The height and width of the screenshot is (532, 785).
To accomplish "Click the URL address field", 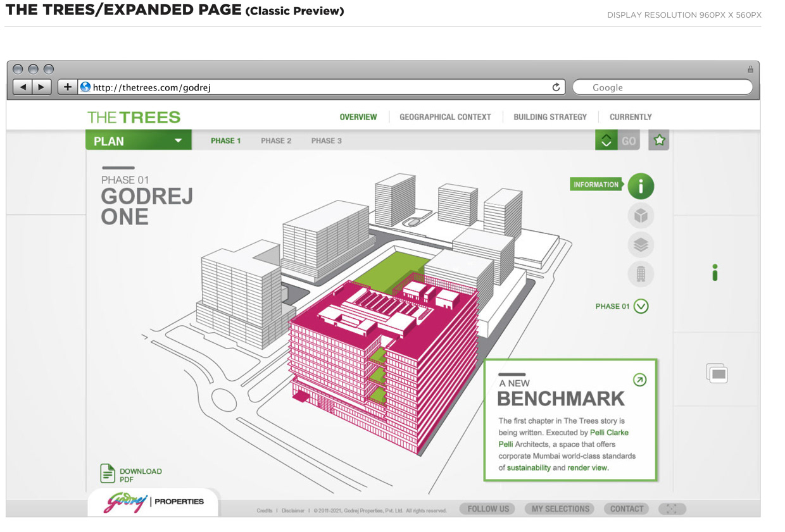I will click(322, 87).
